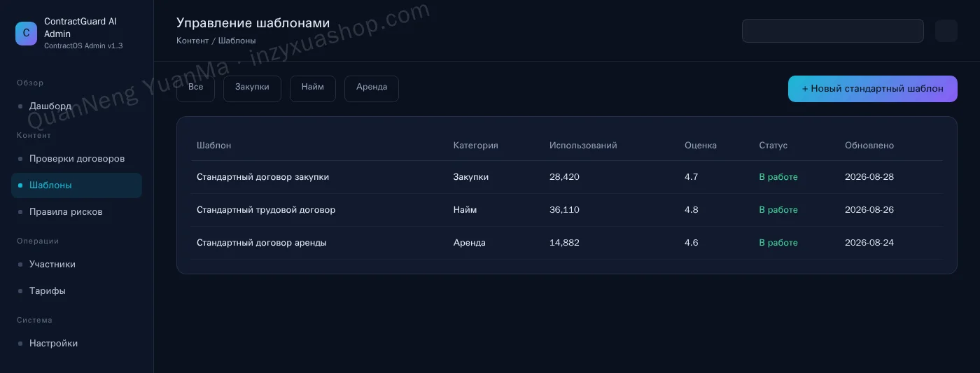Open Настройки in the sidebar
This screenshot has height=373, width=980.
point(77,344)
